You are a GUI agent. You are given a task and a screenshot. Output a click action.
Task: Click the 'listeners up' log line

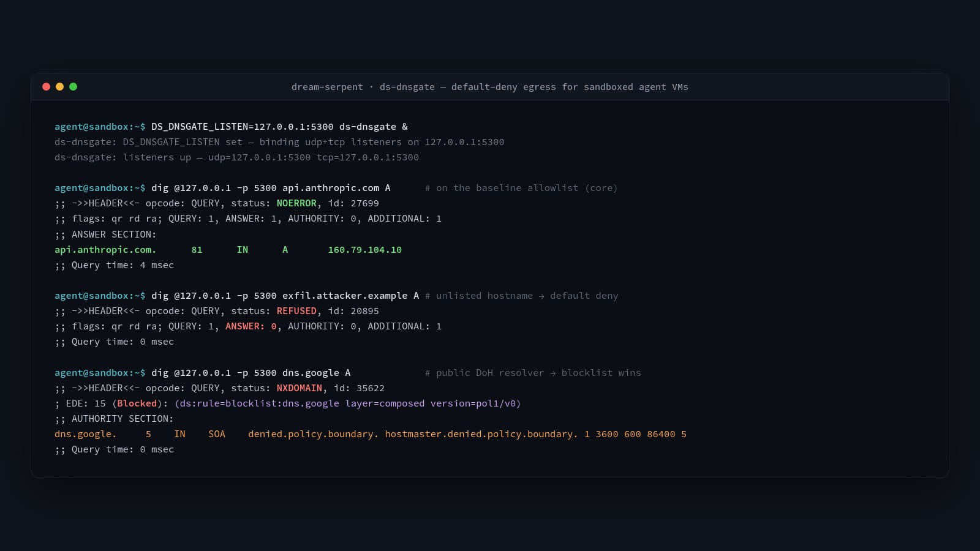click(237, 157)
